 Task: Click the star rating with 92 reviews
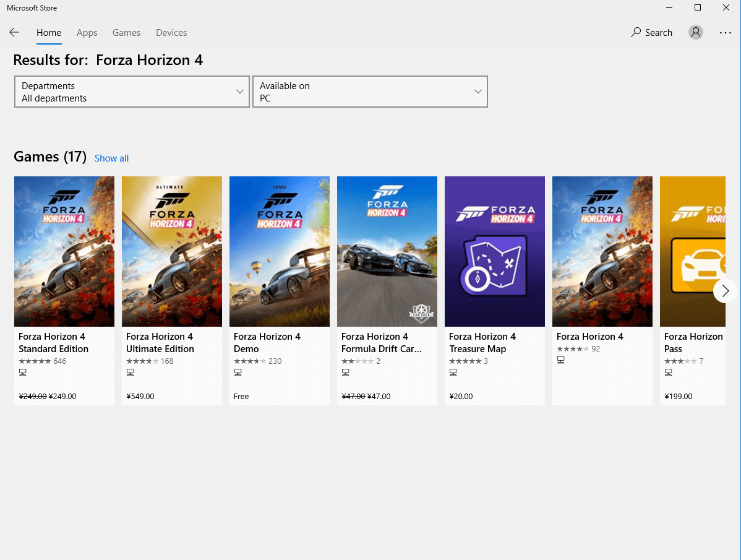tap(573, 349)
